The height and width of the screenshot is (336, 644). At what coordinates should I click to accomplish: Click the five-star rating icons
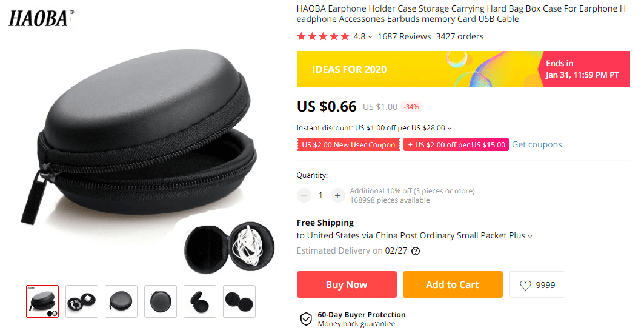323,36
